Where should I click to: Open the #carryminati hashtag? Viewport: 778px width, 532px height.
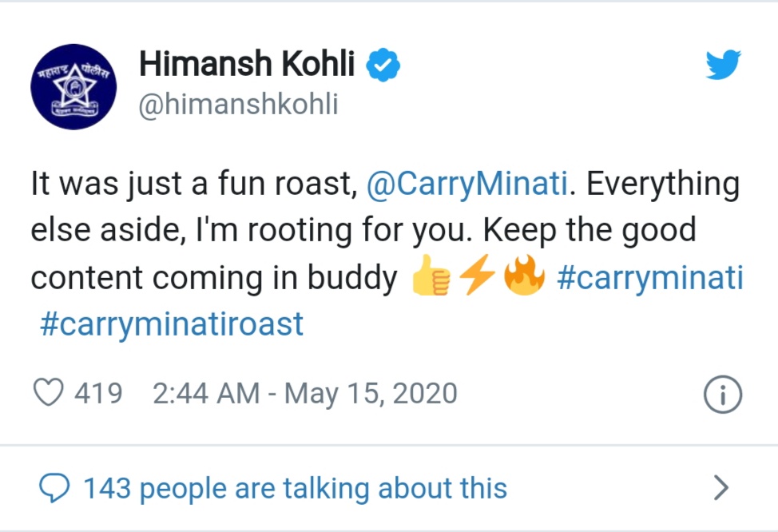click(x=650, y=277)
